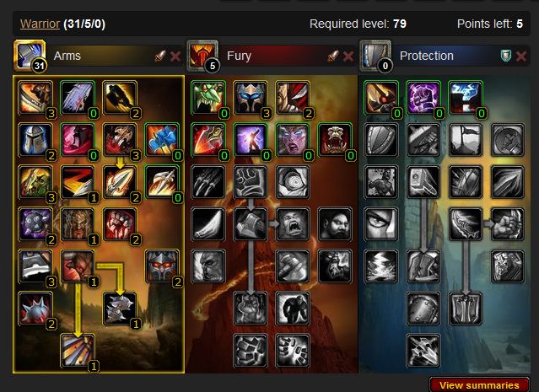
Task: Click the red-eyed helmet talent with 2 points in Arms
Action: pos(162,266)
